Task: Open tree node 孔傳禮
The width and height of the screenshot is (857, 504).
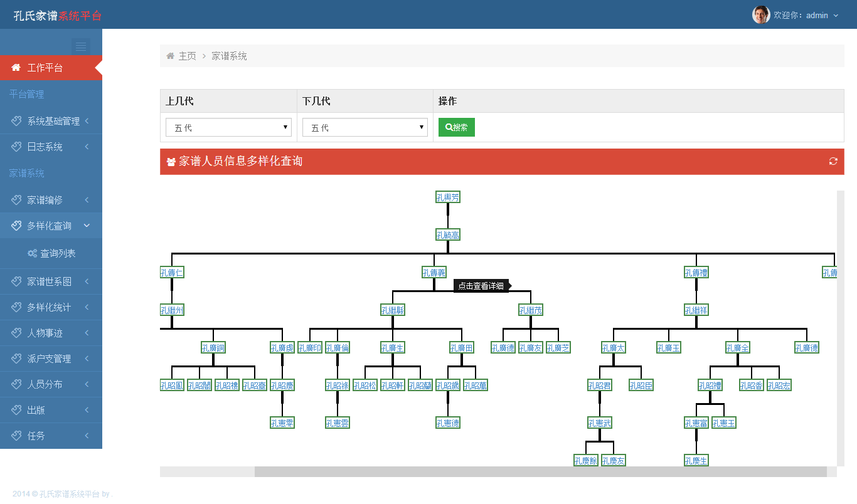Action: point(696,273)
